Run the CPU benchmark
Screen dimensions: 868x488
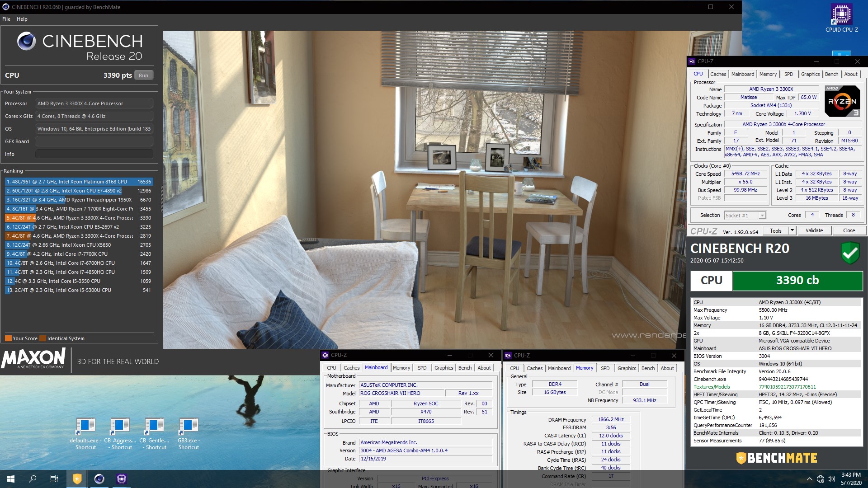coord(143,75)
